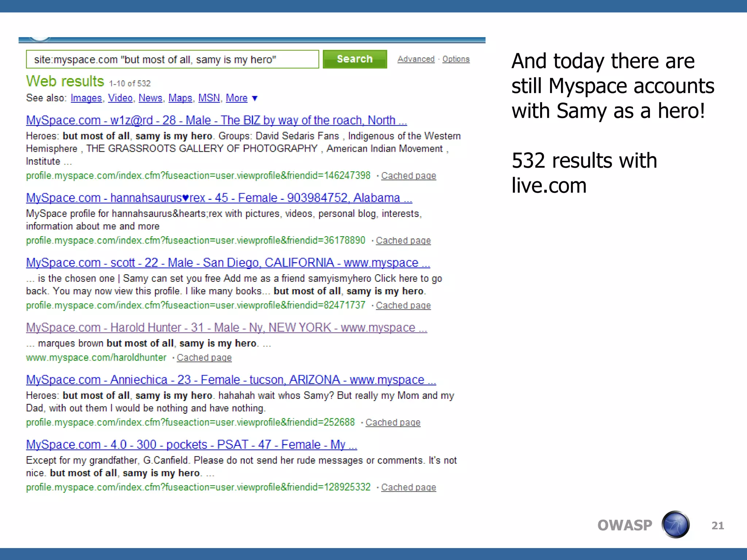Viewport: 747px width, 560px height.
Task: Open the scott San Diego result
Action: click(x=228, y=262)
